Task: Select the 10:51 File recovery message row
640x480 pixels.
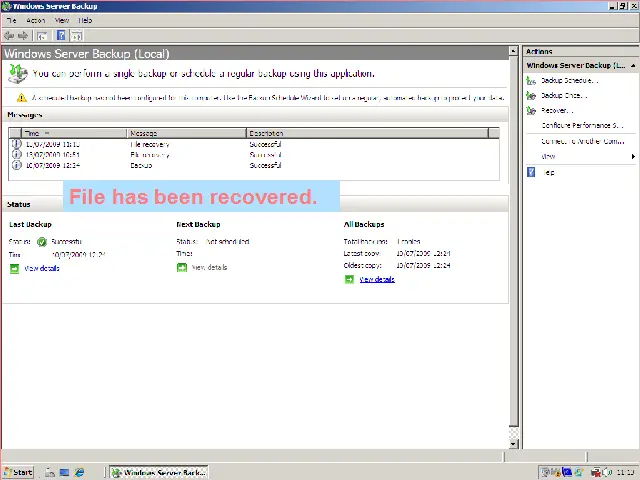Action: coord(254,155)
